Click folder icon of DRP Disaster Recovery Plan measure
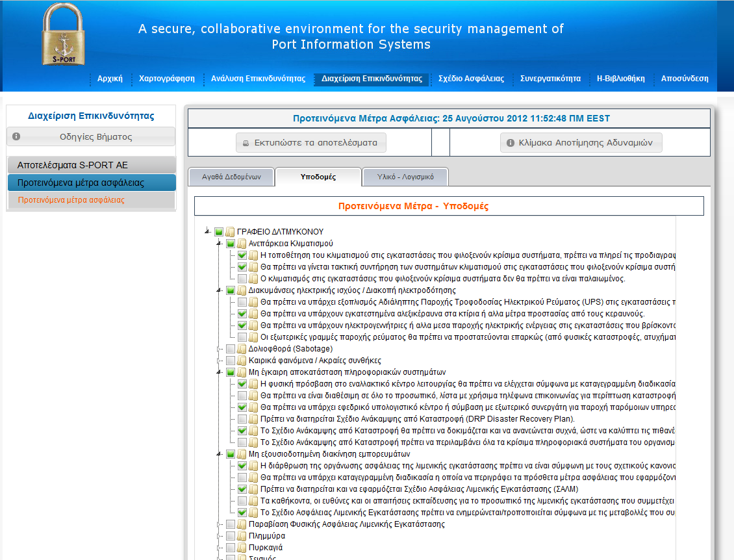Viewport: 734px width, 560px height. click(x=253, y=419)
